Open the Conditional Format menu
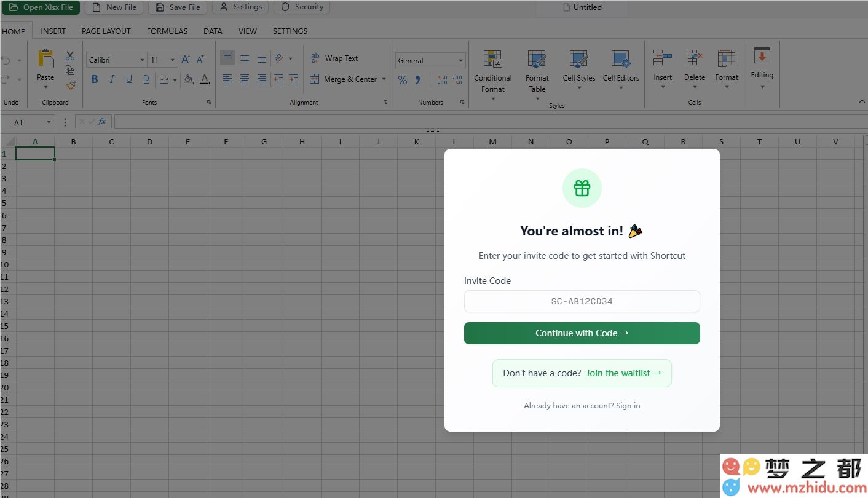Screen dimensions: 868x498 point(493,75)
